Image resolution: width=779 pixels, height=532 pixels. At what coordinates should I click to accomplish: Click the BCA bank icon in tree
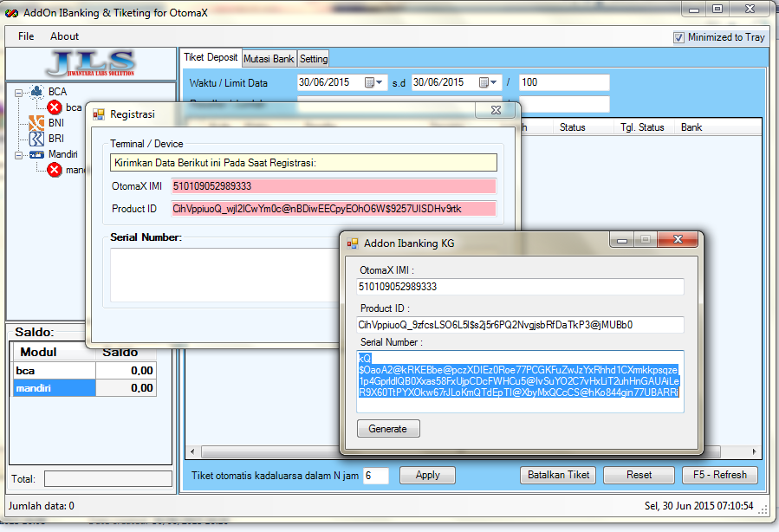[x=36, y=91]
